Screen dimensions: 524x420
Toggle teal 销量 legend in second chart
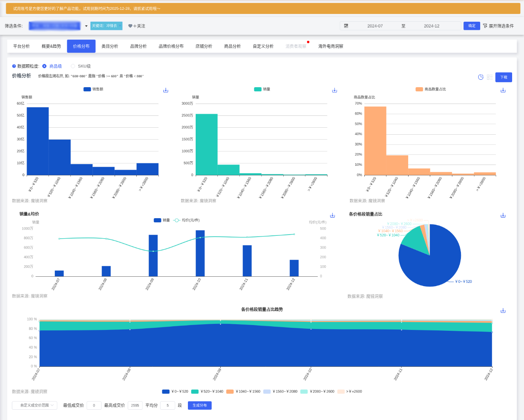(x=262, y=89)
